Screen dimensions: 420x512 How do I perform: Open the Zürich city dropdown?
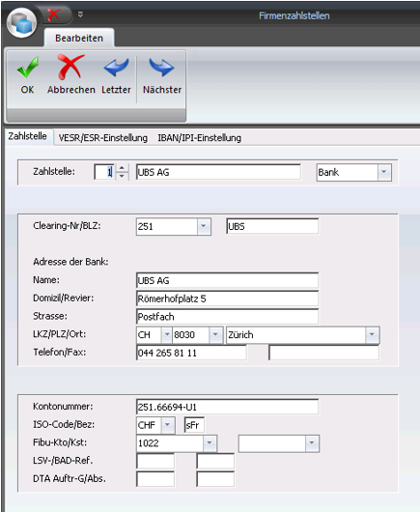click(x=372, y=334)
